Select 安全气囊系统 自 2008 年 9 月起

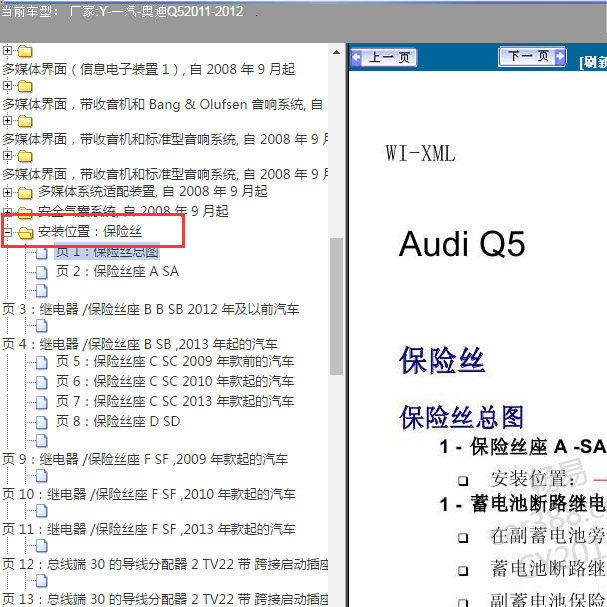click(133, 211)
